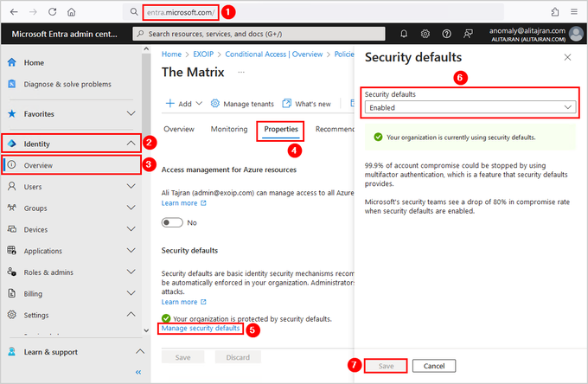Open the browser hamburger menu
This screenshot has width=588, height=384.
pyautogui.click(x=574, y=12)
